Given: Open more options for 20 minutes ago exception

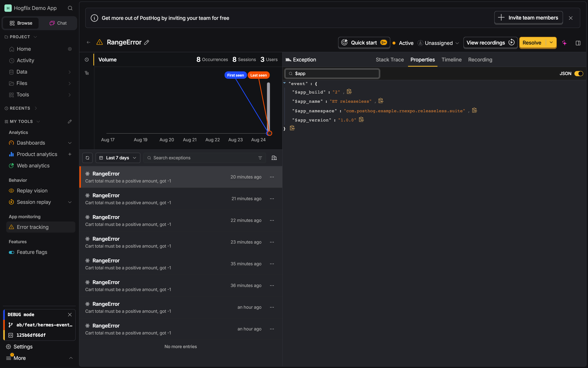Looking at the screenshot, I should pos(272,177).
